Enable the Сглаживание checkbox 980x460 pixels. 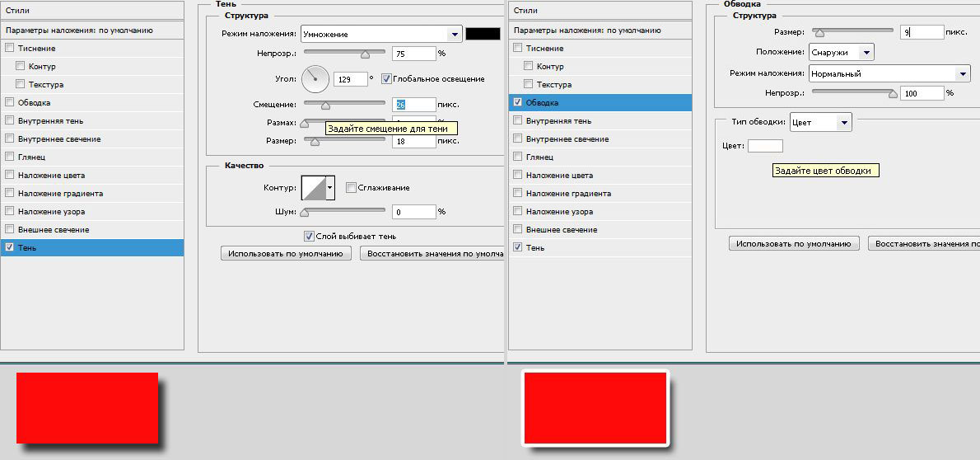point(351,188)
